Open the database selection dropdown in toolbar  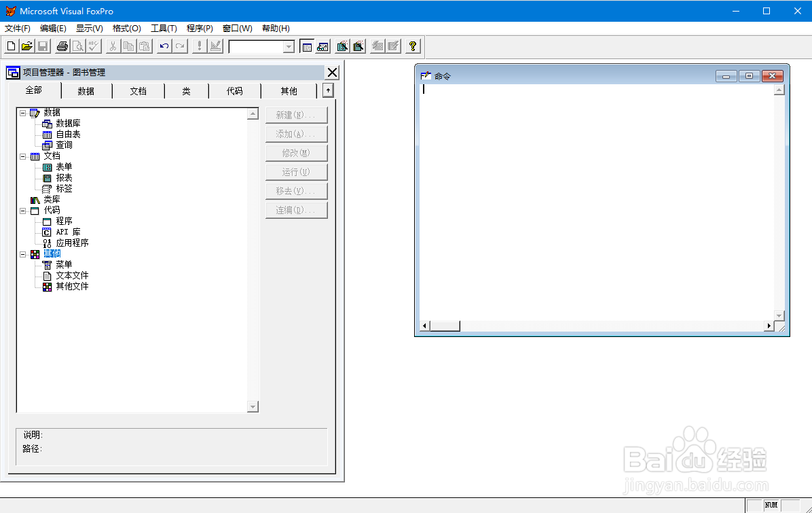click(x=289, y=47)
